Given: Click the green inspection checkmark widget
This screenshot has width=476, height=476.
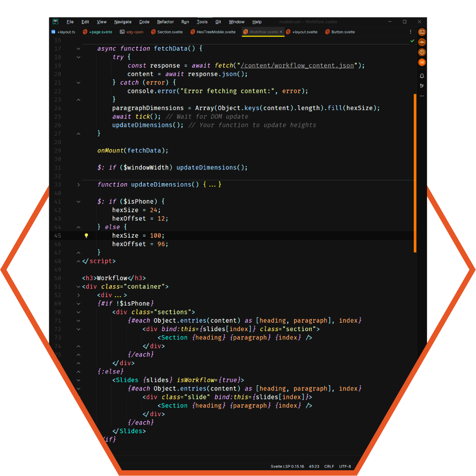Looking at the screenshot, I should coord(412,41).
